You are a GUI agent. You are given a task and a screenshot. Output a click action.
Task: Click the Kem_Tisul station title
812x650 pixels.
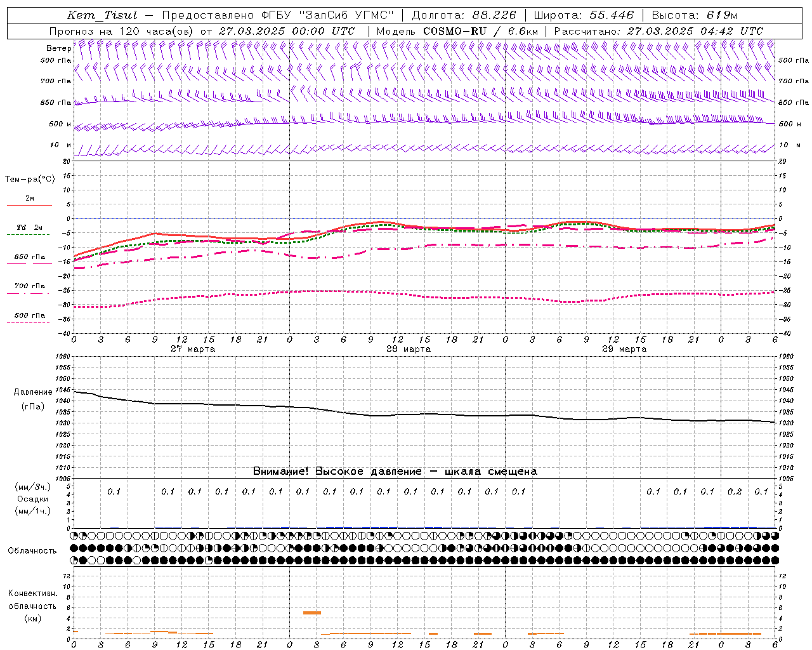click(x=102, y=16)
